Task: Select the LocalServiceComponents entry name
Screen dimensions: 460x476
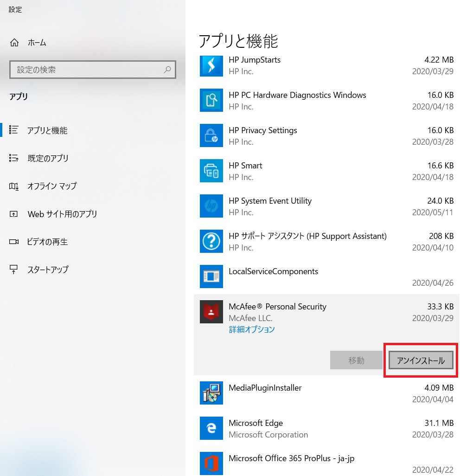Action: pyautogui.click(x=274, y=271)
